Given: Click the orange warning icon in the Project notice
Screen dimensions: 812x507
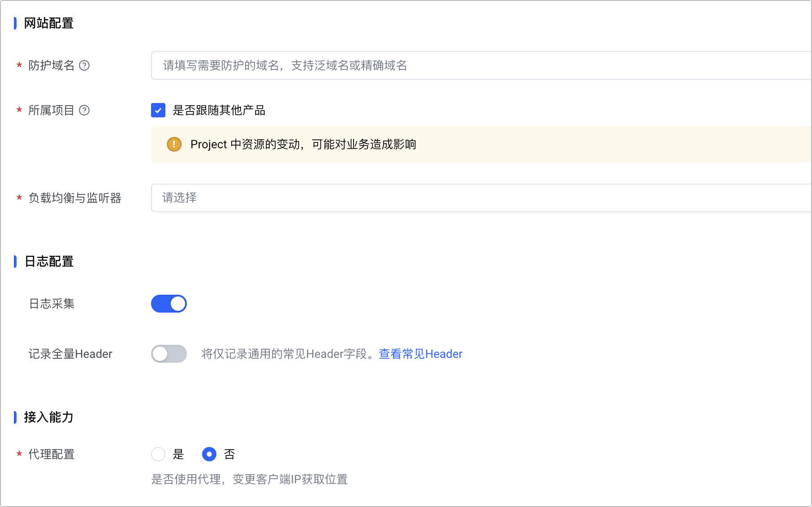Looking at the screenshot, I should (x=174, y=144).
